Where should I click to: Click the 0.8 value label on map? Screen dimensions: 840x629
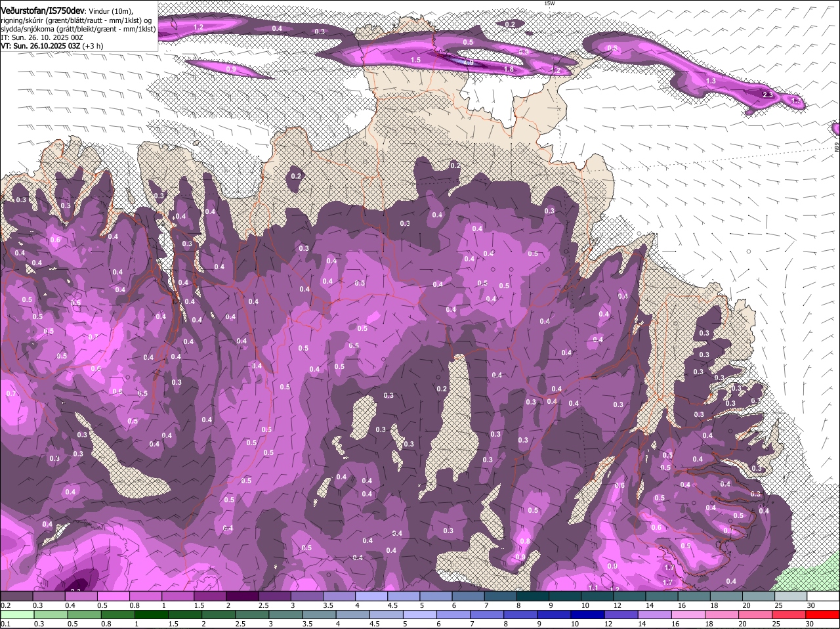524,541
